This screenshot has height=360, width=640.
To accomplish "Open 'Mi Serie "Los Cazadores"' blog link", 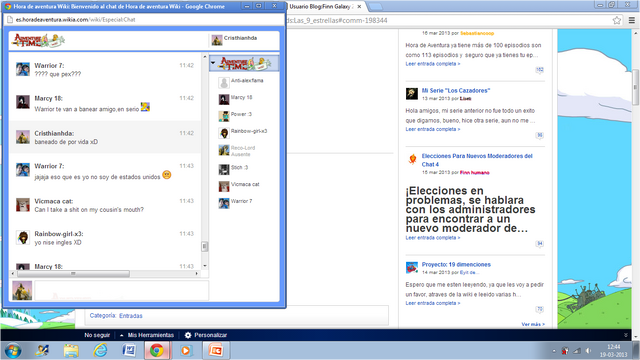I will pyautogui.click(x=456, y=91).
